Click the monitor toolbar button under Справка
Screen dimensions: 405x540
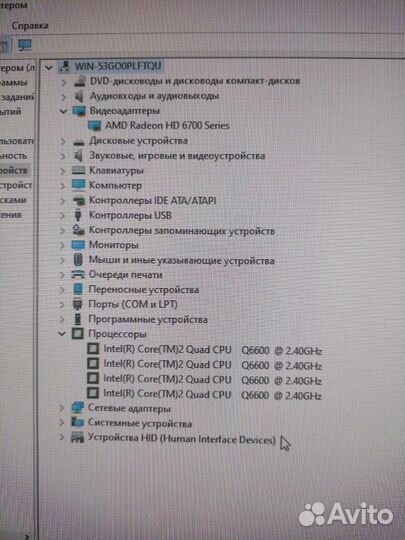pos(25,45)
